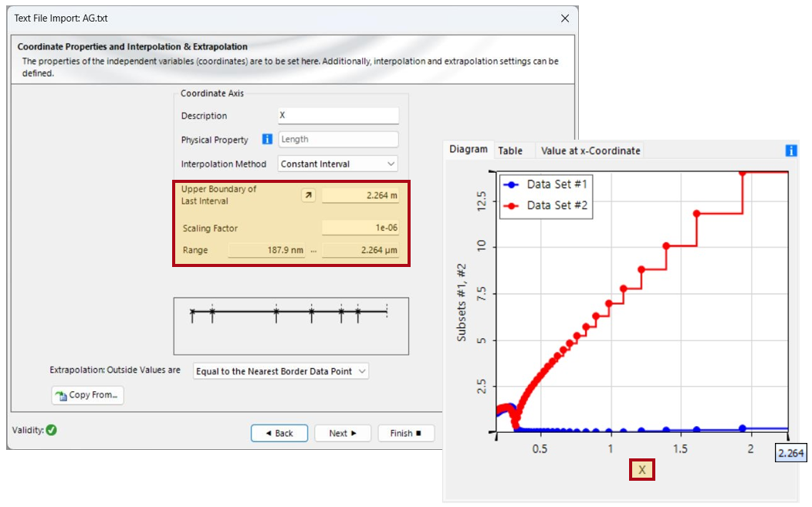The height and width of the screenshot is (507, 812).
Task: Open the Interpolation Method dropdown
Action: point(337,164)
